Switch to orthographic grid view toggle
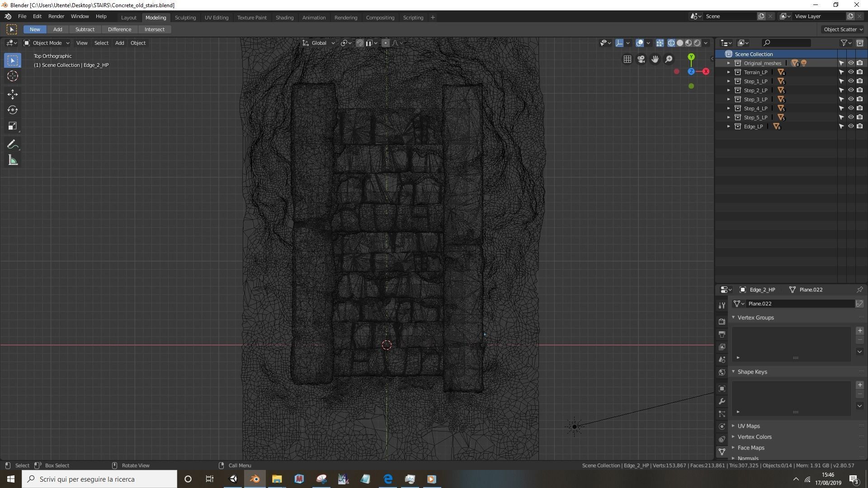 627,59
